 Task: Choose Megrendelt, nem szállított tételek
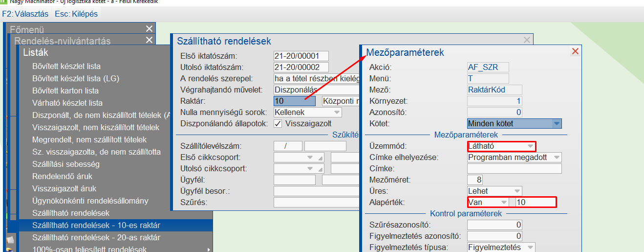point(89,139)
